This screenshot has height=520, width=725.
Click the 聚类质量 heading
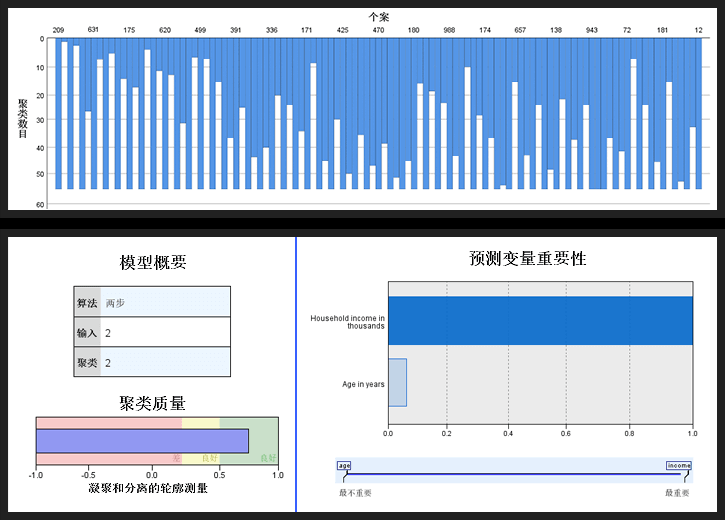pos(152,404)
